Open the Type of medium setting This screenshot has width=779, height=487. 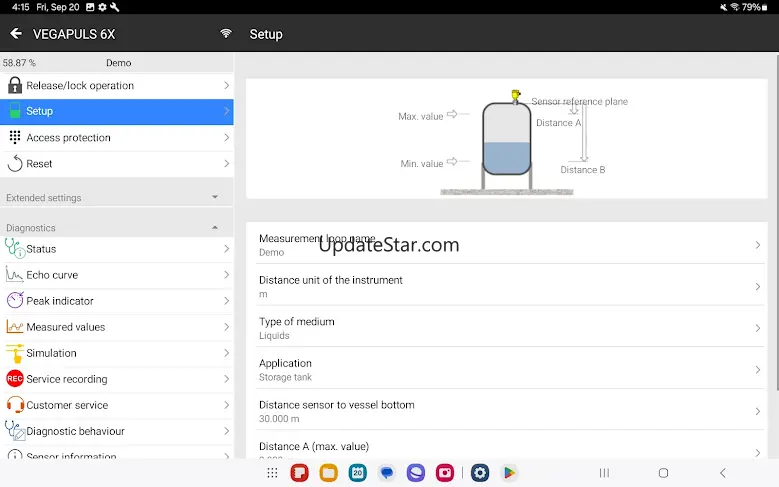pos(507,327)
